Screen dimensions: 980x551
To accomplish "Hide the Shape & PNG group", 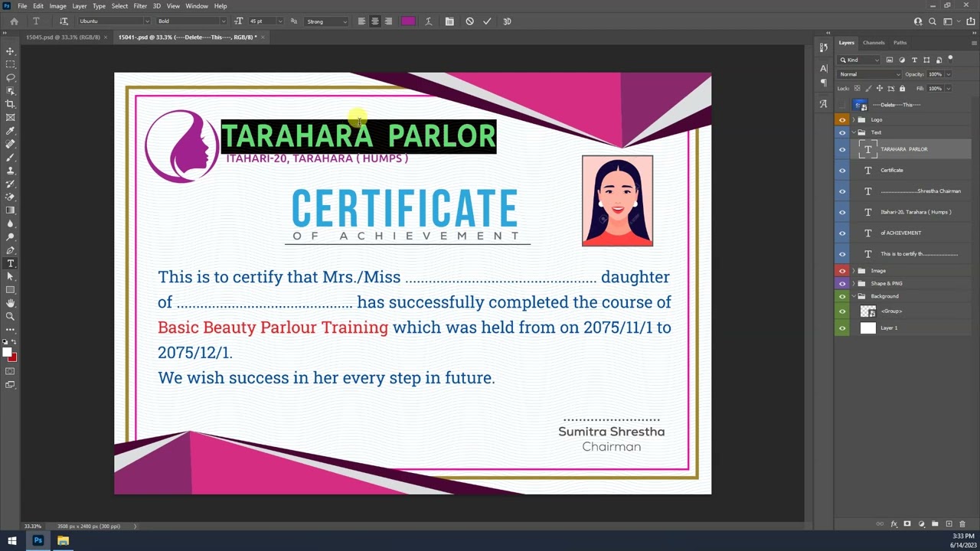I will point(842,283).
